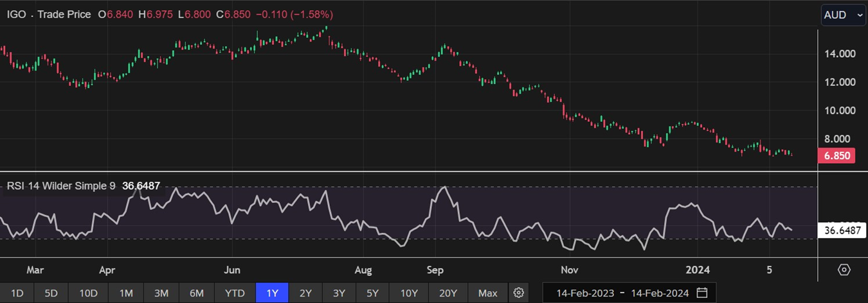Click the chart target icon at bottom right
Viewport: 868px width, 303px height.
coord(844,270)
